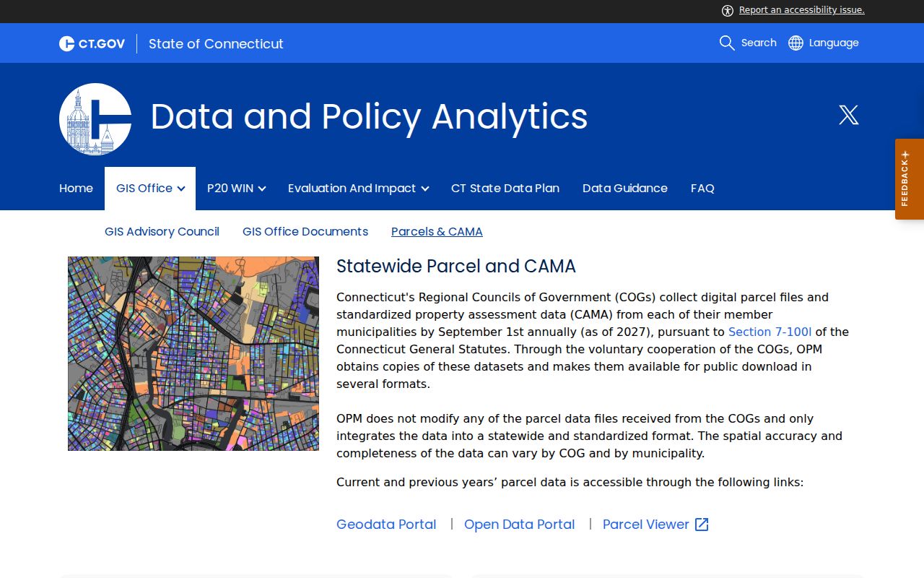
Task: Open the Section 7-100l statute link
Action: click(770, 332)
